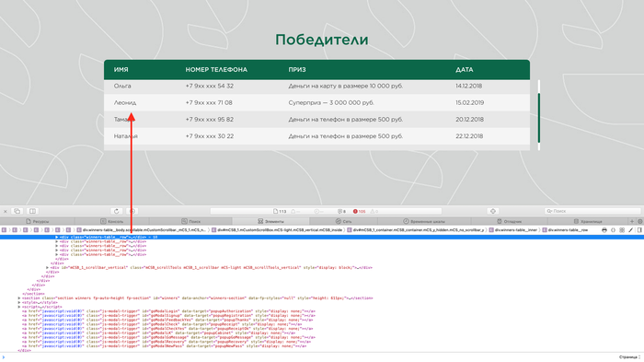Click the НОМЕР ТЕЛЕФОНА column header
The image size is (644, 362).
(216, 70)
